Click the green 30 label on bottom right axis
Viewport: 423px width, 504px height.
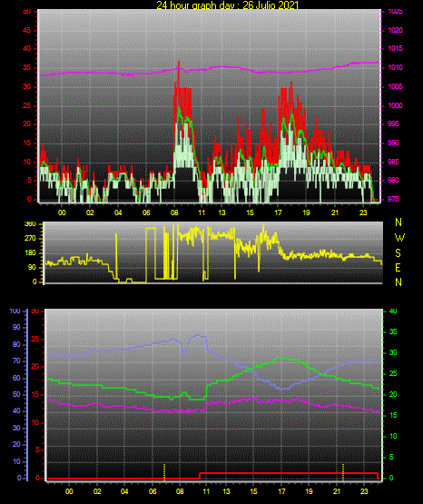pos(393,352)
